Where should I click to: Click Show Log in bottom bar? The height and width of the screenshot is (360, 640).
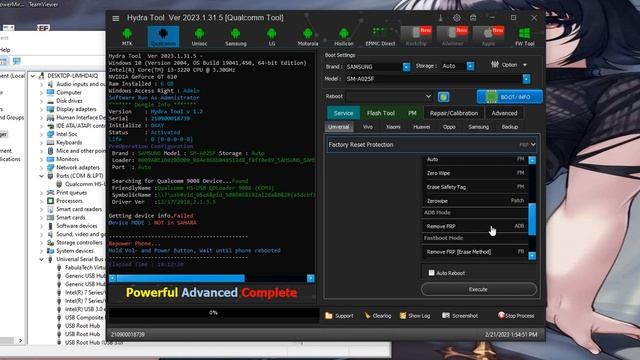point(415,316)
